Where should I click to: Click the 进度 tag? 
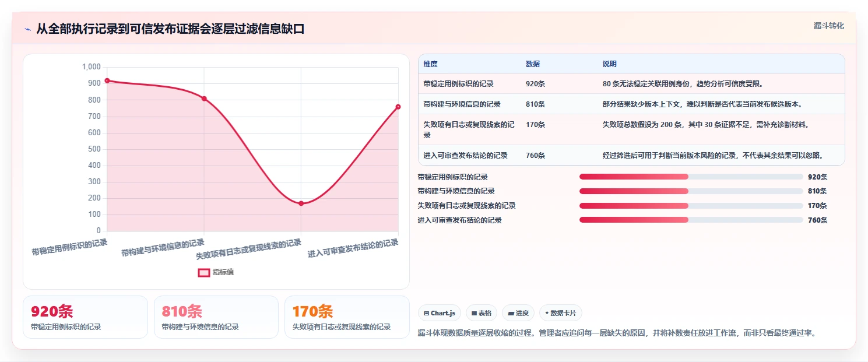[518, 313]
